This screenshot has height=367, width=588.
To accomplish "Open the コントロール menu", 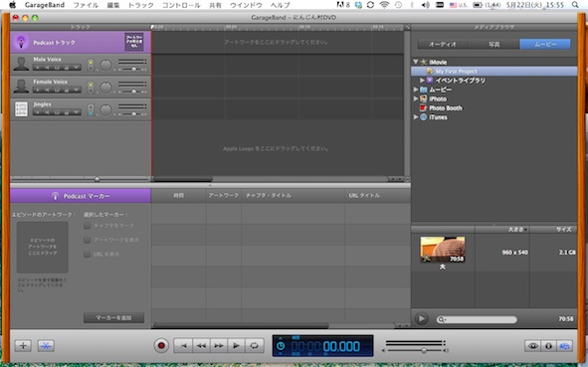I will (x=181, y=5).
